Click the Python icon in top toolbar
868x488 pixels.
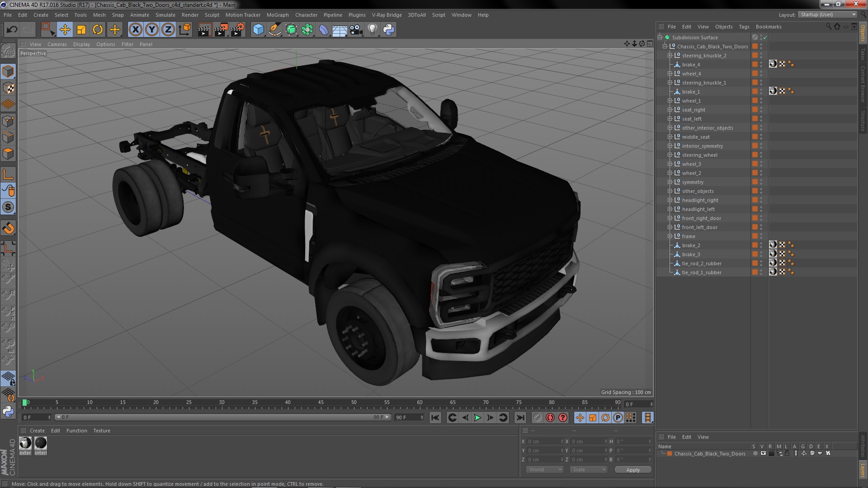click(x=389, y=30)
